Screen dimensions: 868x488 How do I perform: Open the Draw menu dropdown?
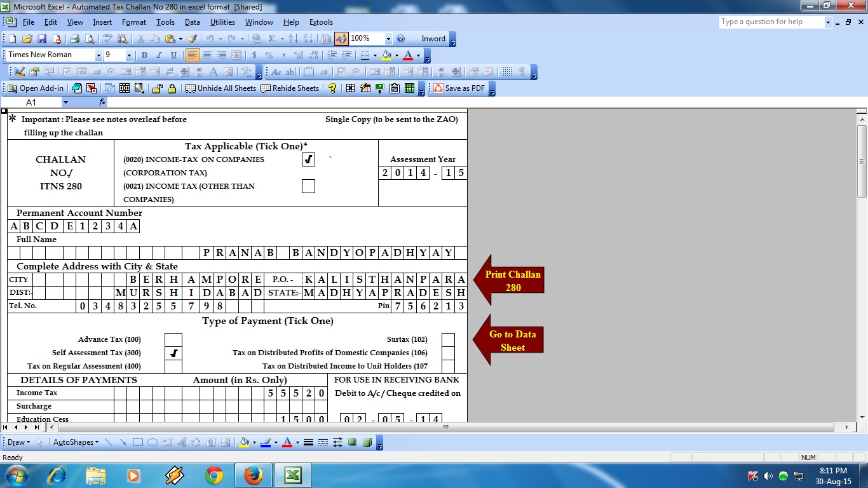point(18,442)
